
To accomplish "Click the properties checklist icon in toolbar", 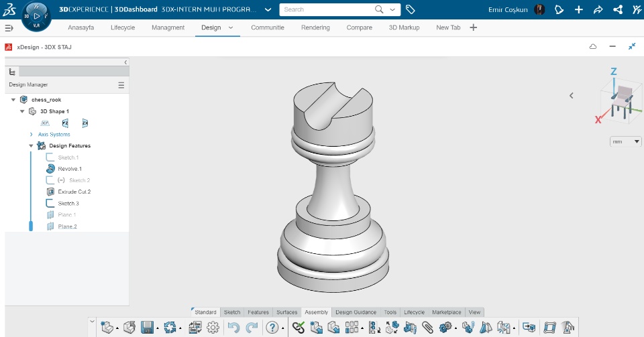I will click(195, 327).
